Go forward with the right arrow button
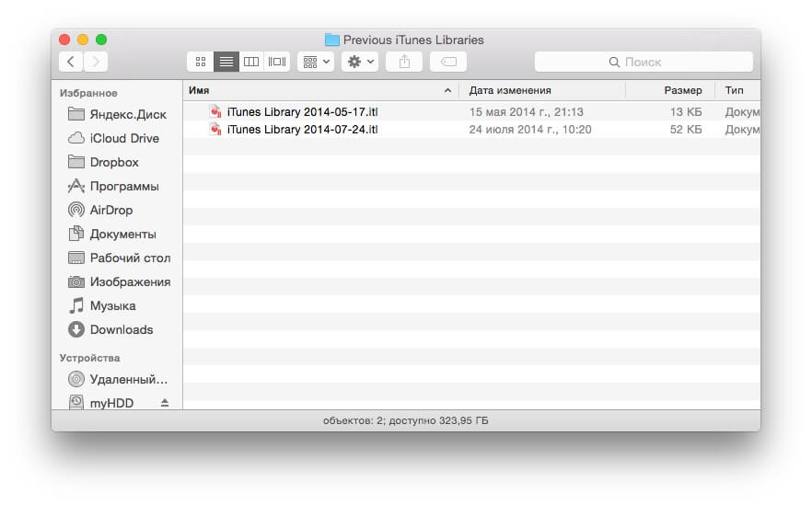Screen dimensions: 812x505 coord(96,62)
